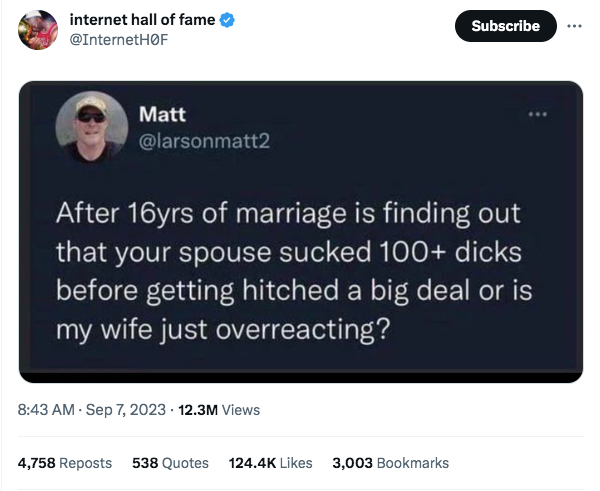
Task: Show the 4,758 Reposts list
Action: coord(63,463)
